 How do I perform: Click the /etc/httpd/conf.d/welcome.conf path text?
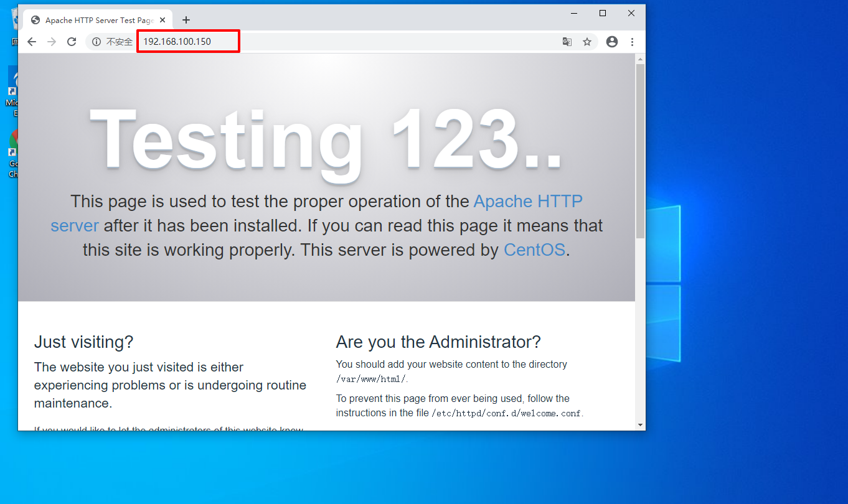click(x=506, y=413)
